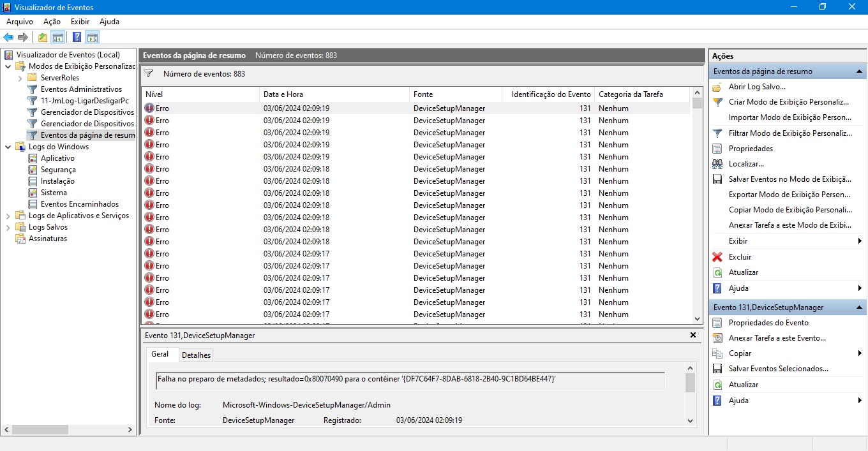This screenshot has height=451, width=868.
Task: Open the Ajuda menu in the menu bar
Action: 109,22
